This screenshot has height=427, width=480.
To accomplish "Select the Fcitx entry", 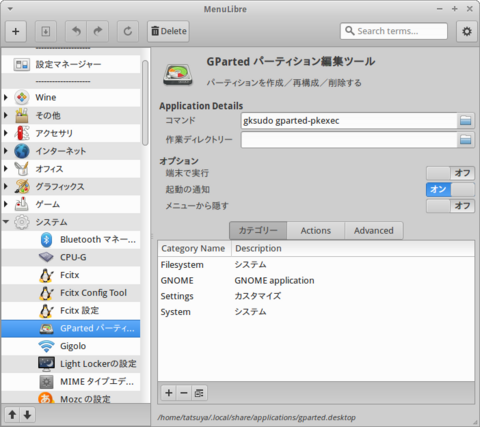I will 71,275.
